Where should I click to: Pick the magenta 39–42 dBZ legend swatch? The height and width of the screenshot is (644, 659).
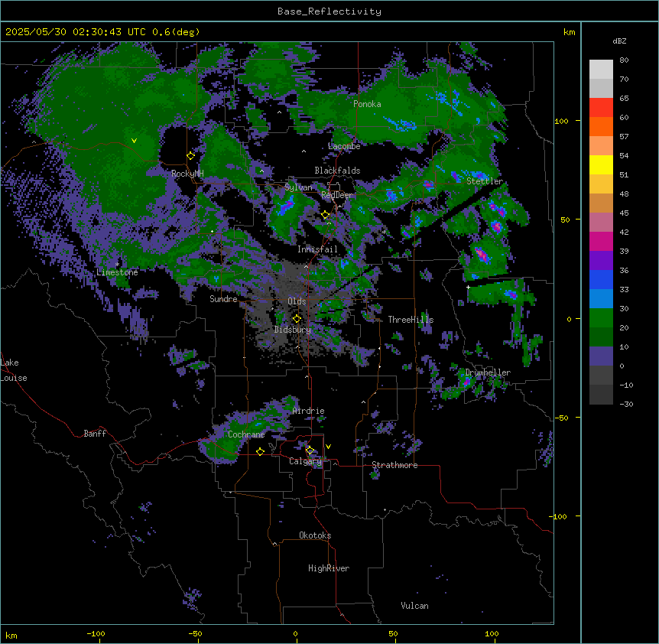(601, 241)
